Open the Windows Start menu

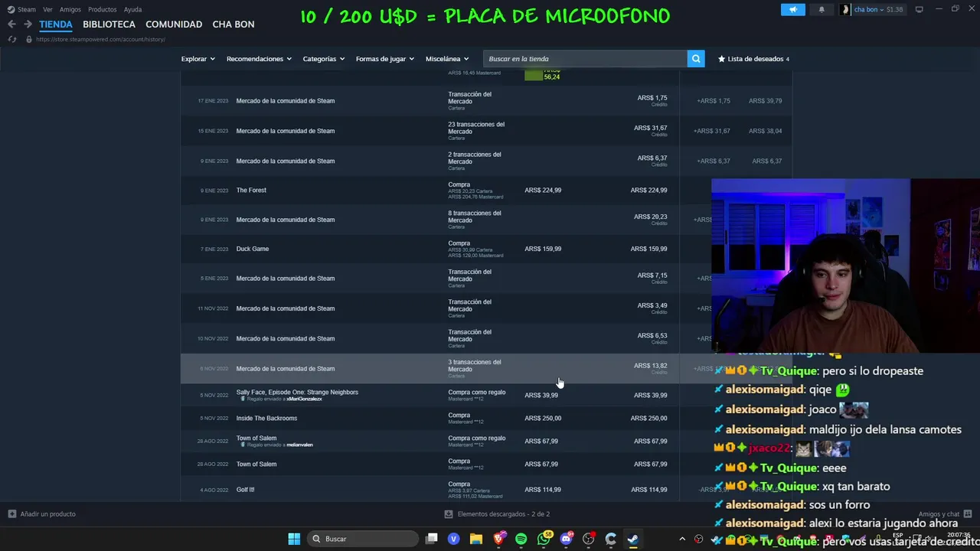pos(294,539)
